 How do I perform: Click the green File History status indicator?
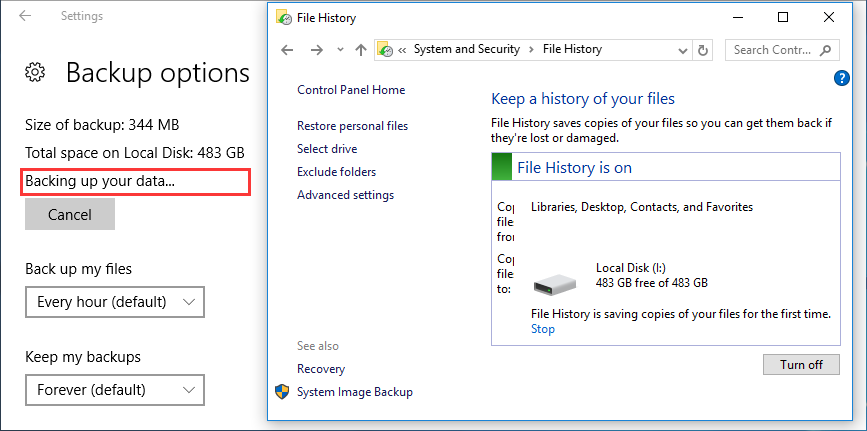(x=502, y=167)
